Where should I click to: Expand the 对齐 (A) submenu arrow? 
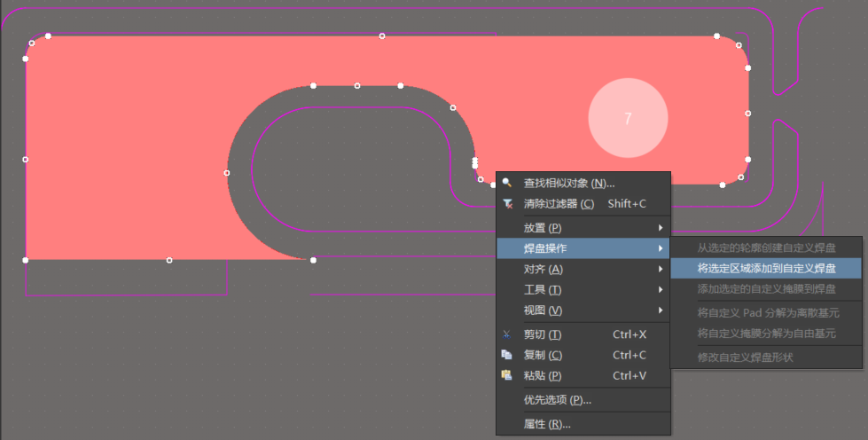tap(661, 269)
